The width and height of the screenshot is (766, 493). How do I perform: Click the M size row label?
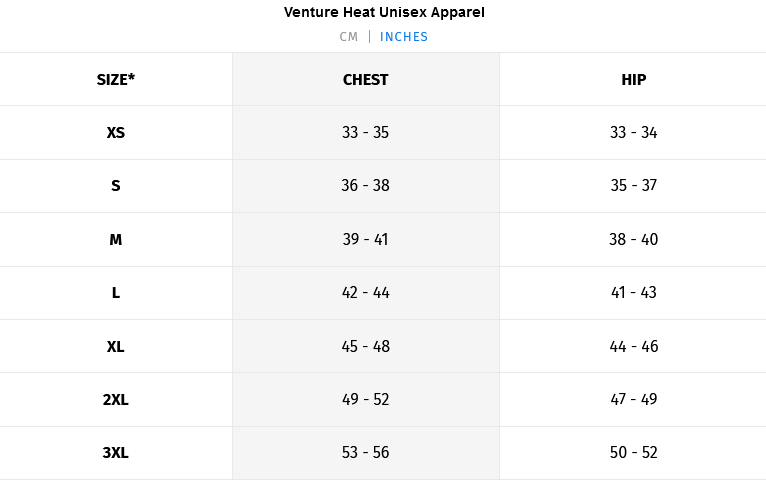click(x=116, y=240)
